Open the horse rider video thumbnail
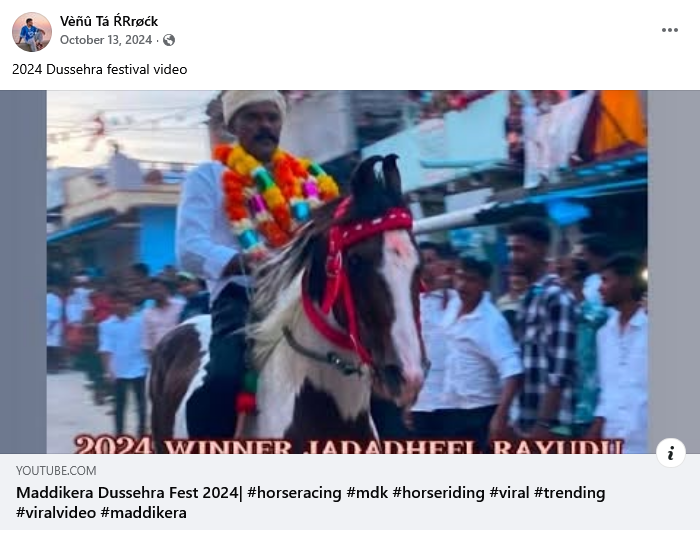The width and height of the screenshot is (700, 534). click(x=347, y=272)
